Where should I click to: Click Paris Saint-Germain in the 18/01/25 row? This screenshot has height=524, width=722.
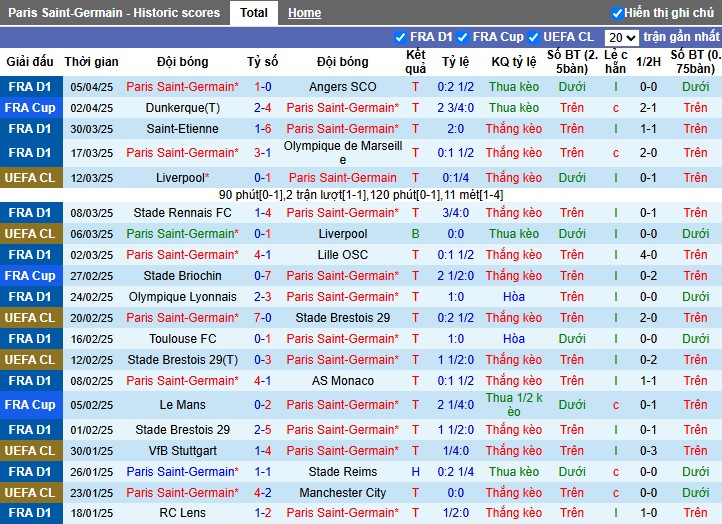click(x=343, y=513)
